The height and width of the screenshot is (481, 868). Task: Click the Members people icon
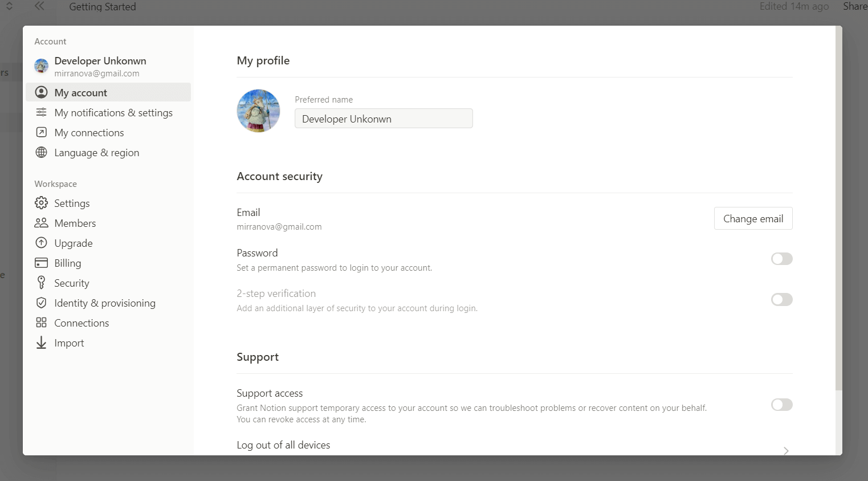coord(41,223)
